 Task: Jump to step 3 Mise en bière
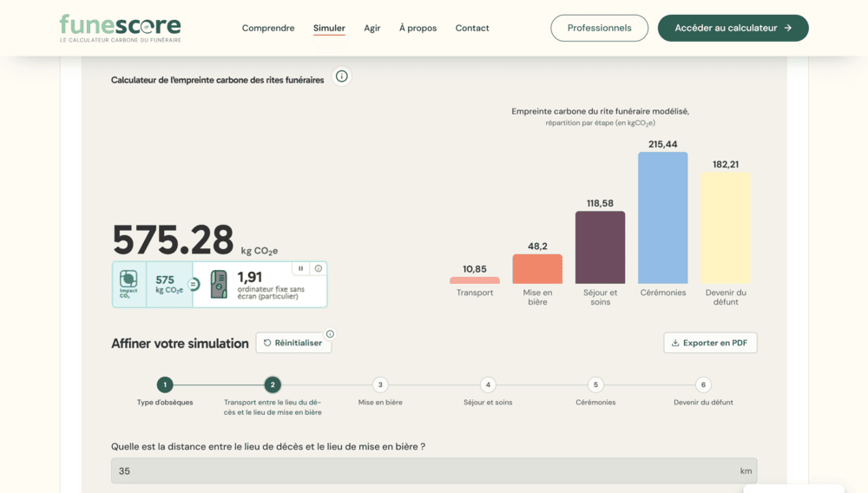click(x=380, y=385)
